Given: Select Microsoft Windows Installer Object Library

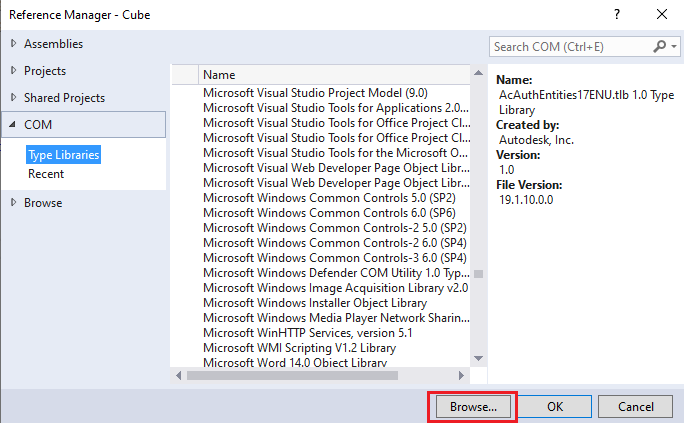Looking at the screenshot, I should 315,303.
